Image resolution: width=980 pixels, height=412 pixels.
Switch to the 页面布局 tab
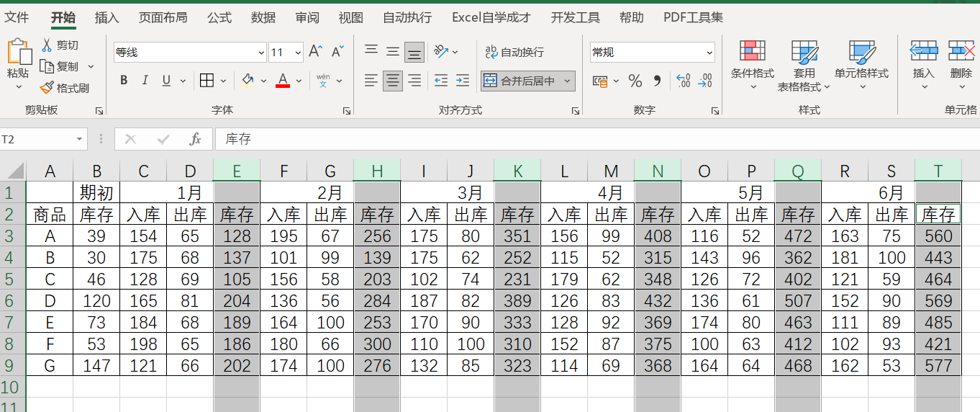point(163,17)
